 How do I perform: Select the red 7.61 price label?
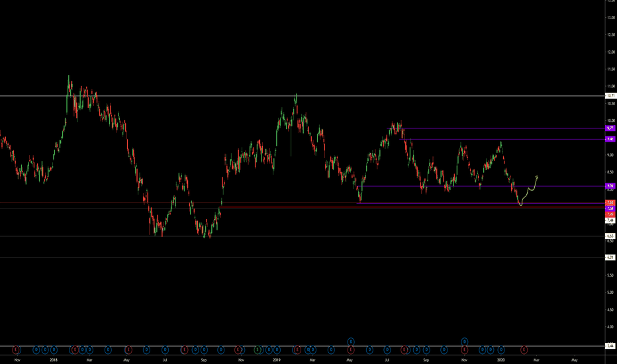pyautogui.click(x=610, y=203)
